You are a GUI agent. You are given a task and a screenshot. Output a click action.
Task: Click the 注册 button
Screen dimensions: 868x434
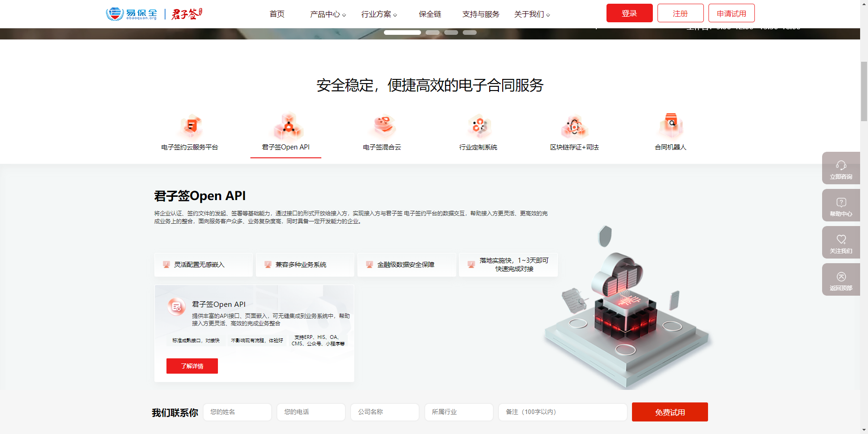(x=680, y=13)
